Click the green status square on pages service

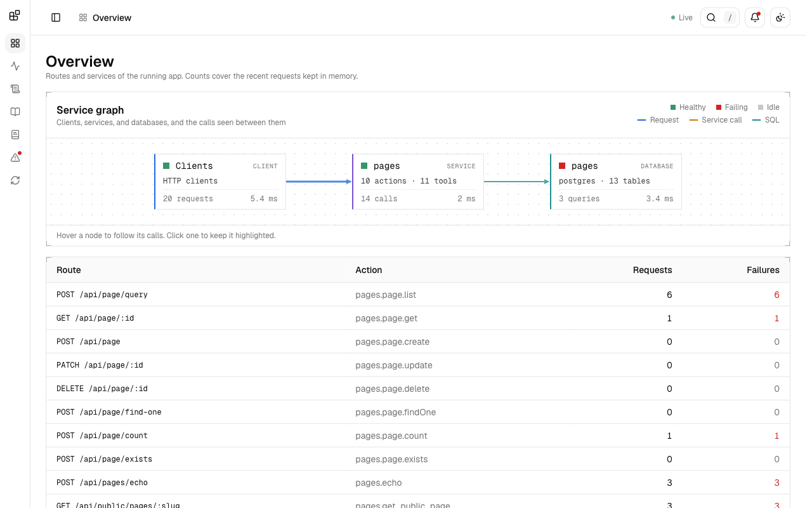pos(364,166)
